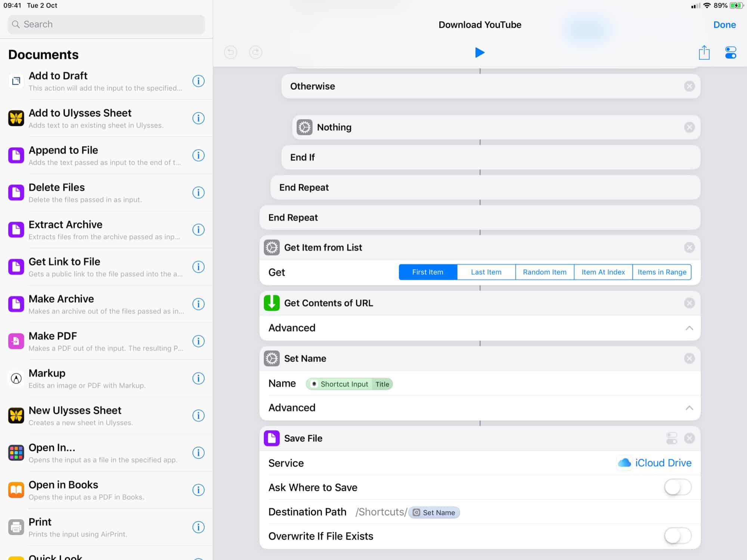Select First Item in Get Item from List

[427, 272]
